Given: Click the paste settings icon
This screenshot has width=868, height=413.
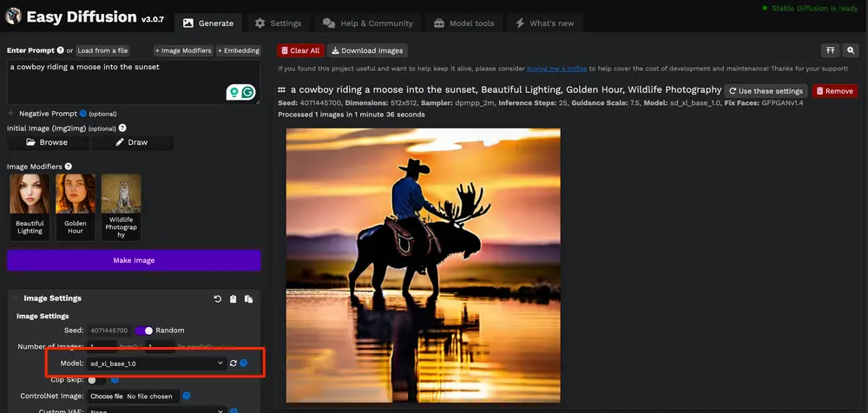Looking at the screenshot, I should point(248,299).
